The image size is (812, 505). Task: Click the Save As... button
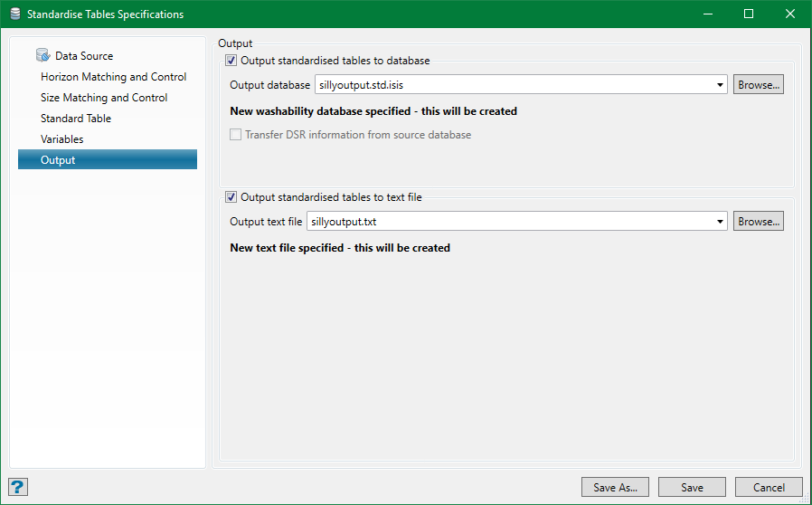(615, 487)
